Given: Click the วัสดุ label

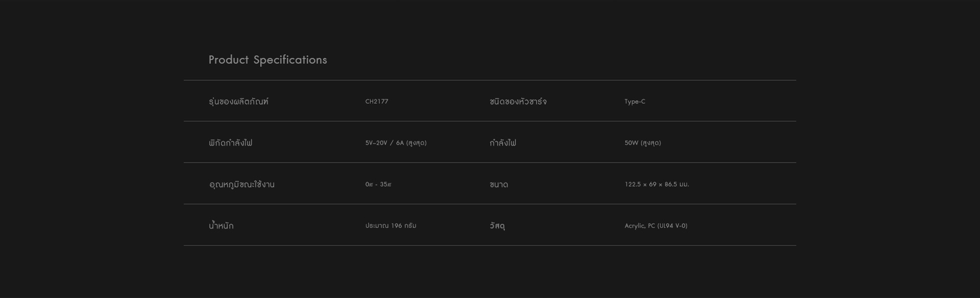Looking at the screenshot, I should (x=497, y=226).
